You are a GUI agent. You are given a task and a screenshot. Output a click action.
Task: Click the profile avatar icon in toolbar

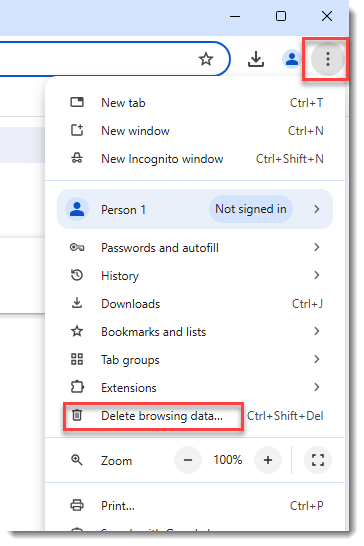click(292, 59)
